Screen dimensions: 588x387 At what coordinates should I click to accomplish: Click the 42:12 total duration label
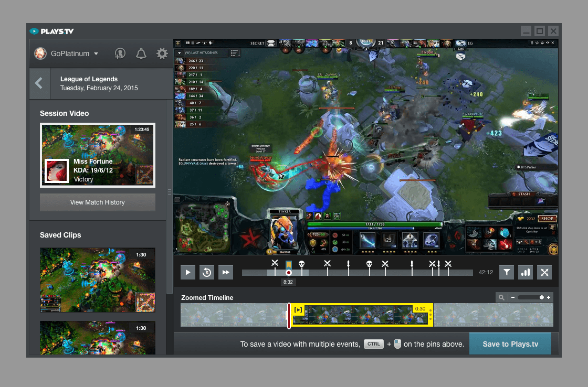click(486, 272)
